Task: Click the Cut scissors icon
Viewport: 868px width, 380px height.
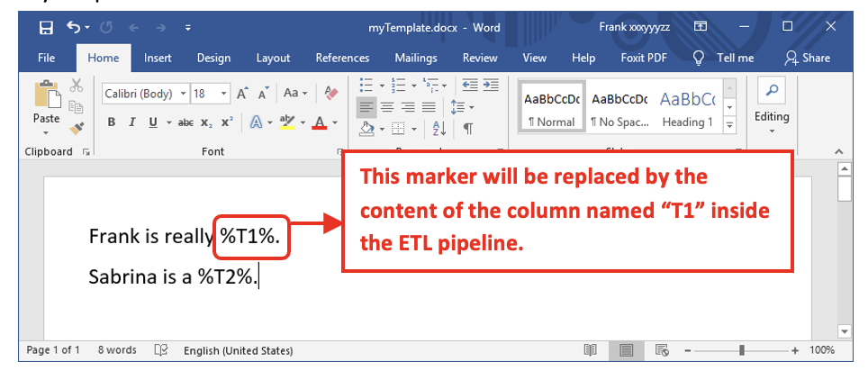Action: (x=77, y=86)
